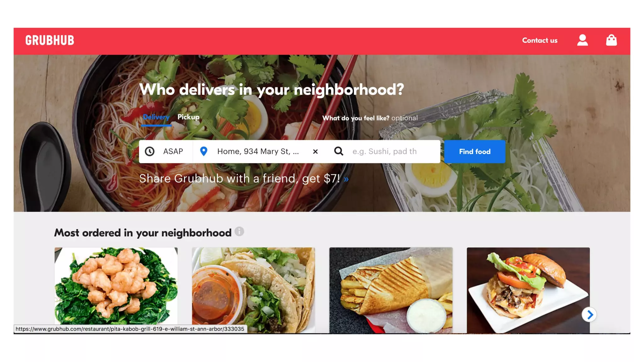Clear the Home address with the X

(x=315, y=151)
